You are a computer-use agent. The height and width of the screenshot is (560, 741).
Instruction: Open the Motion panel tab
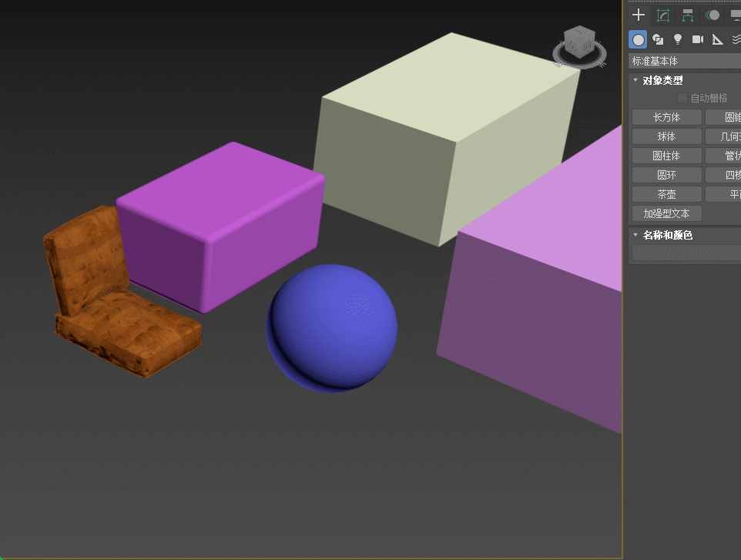[713, 15]
